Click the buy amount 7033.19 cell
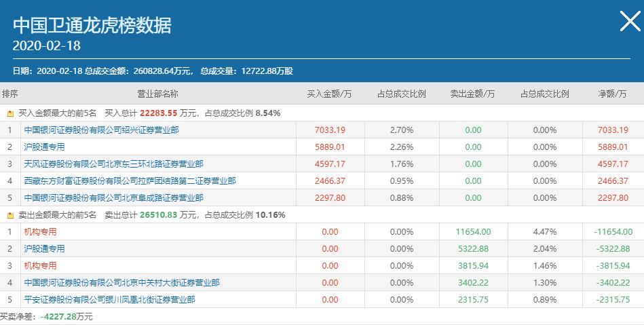644x325 pixels. point(330,130)
